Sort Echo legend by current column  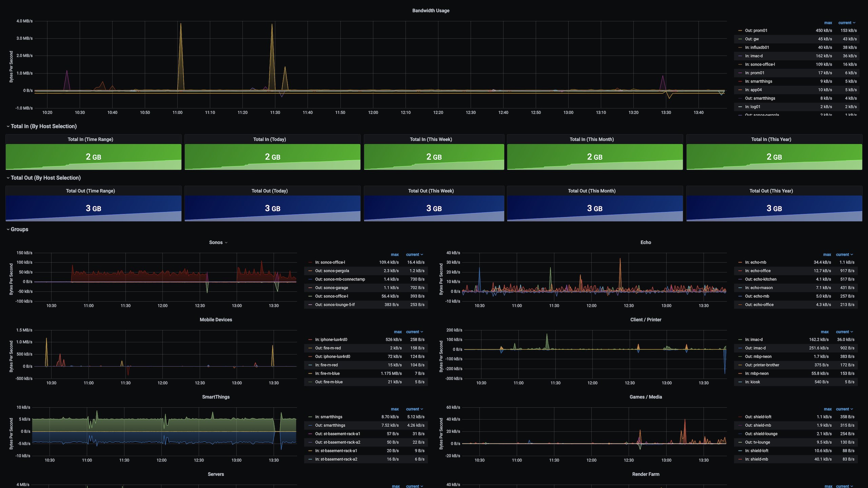point(842,255)
